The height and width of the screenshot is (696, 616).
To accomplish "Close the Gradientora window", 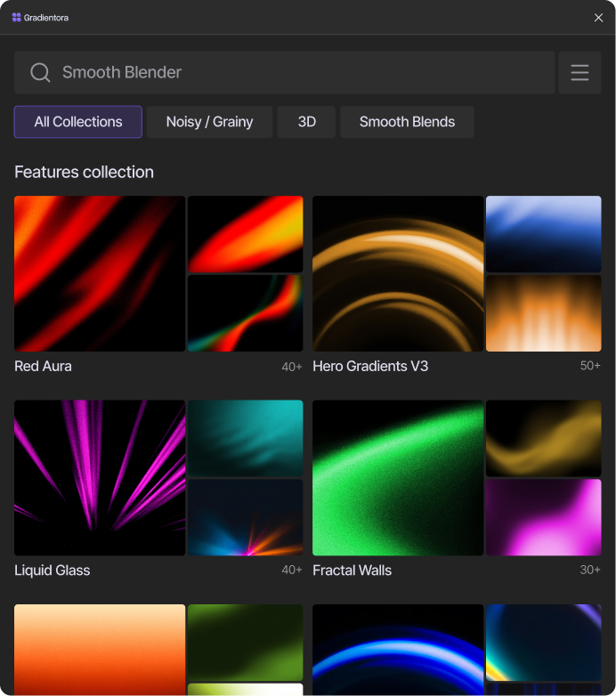I will click(598, 18).
